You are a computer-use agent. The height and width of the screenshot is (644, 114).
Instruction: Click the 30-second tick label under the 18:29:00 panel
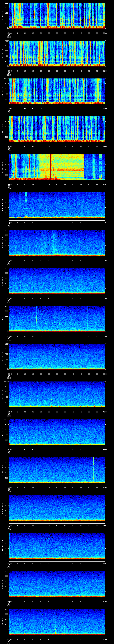[x=57, y=33]
